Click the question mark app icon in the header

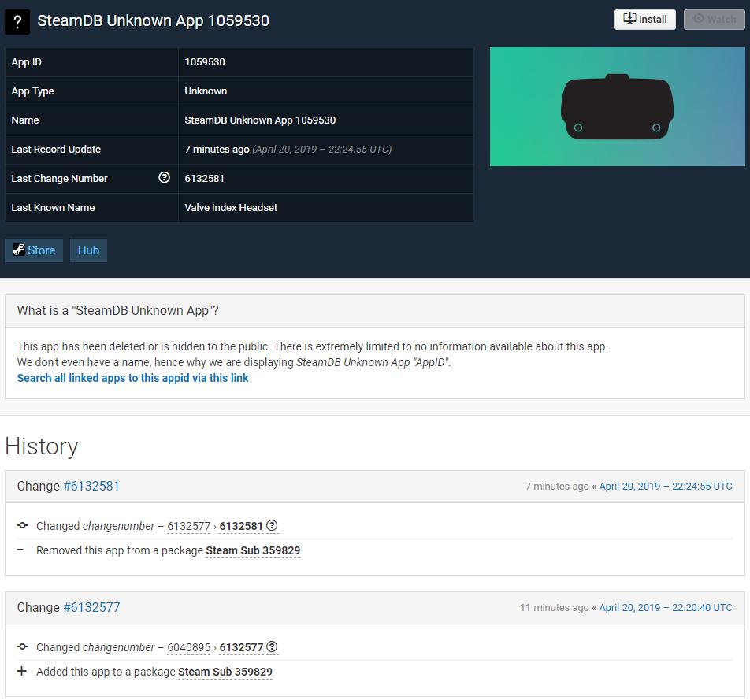tap(17, 22)
